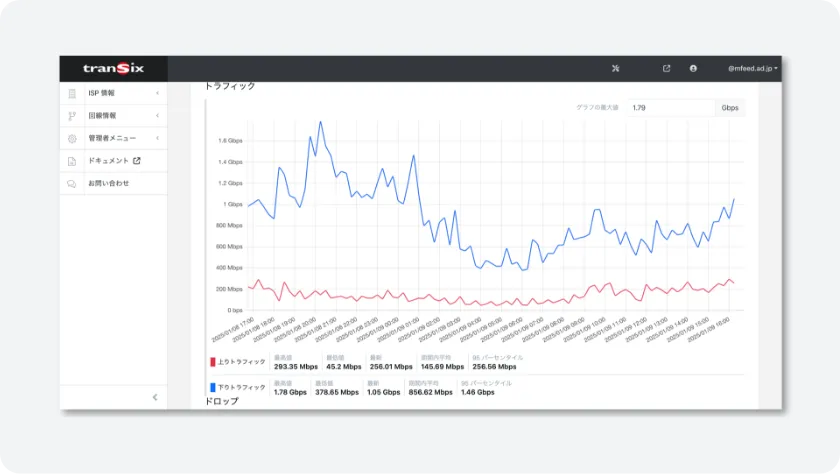Click the user profile icon in header

pyautogui.click(x=693, y=69)
